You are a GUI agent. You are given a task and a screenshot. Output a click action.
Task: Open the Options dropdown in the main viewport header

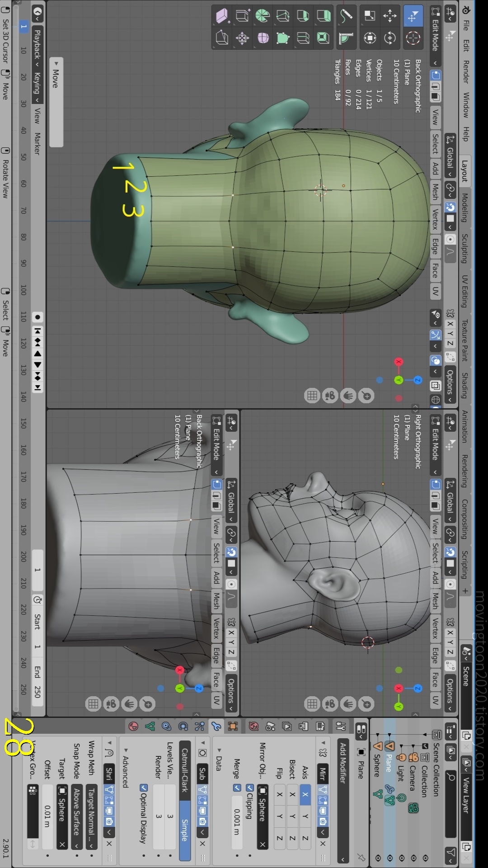[x=450, y=385]
